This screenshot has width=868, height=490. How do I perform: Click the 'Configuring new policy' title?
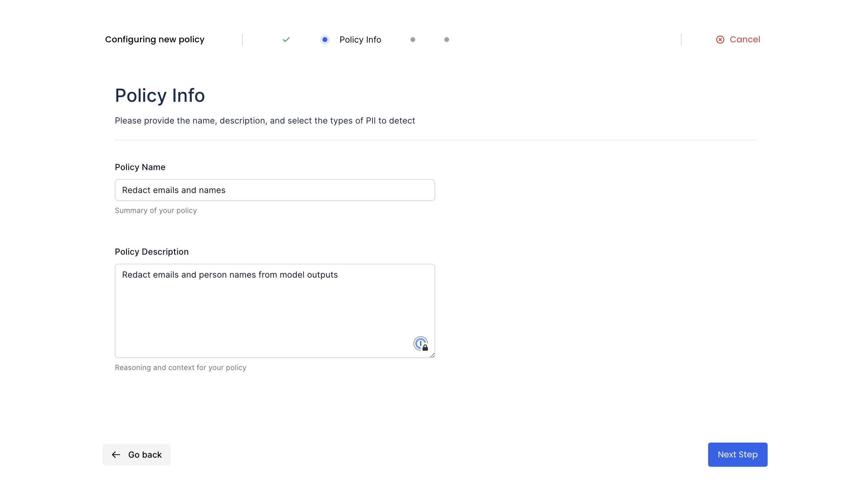155,39
